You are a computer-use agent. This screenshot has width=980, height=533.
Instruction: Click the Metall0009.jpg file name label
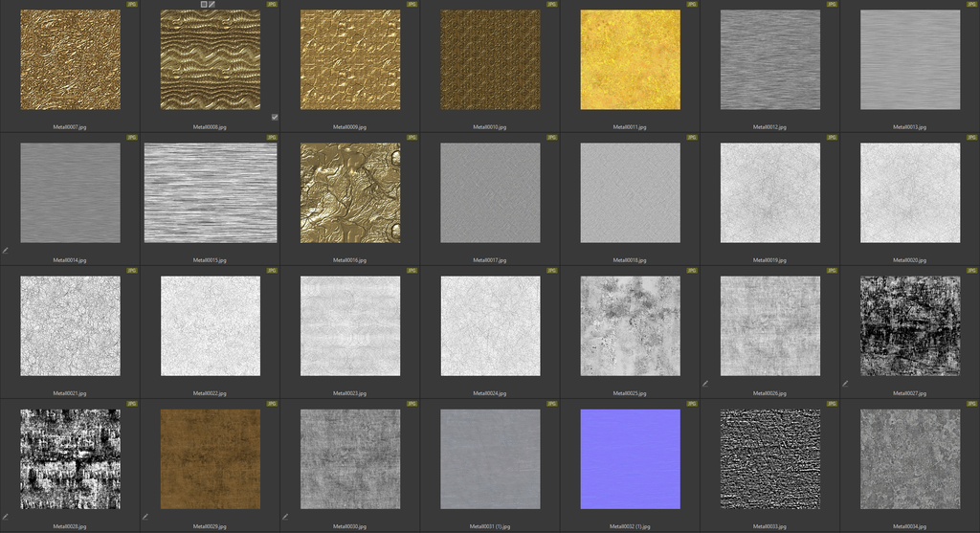(x=350, y=126)
